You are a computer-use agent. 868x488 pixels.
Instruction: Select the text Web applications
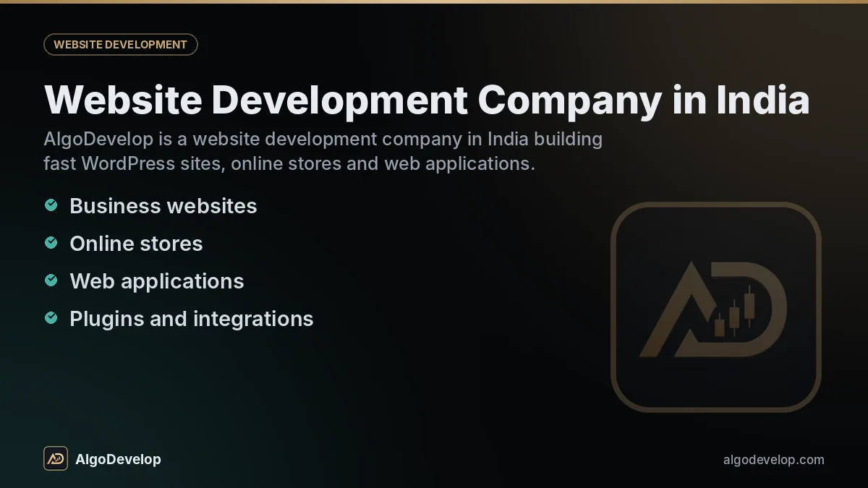157,281
